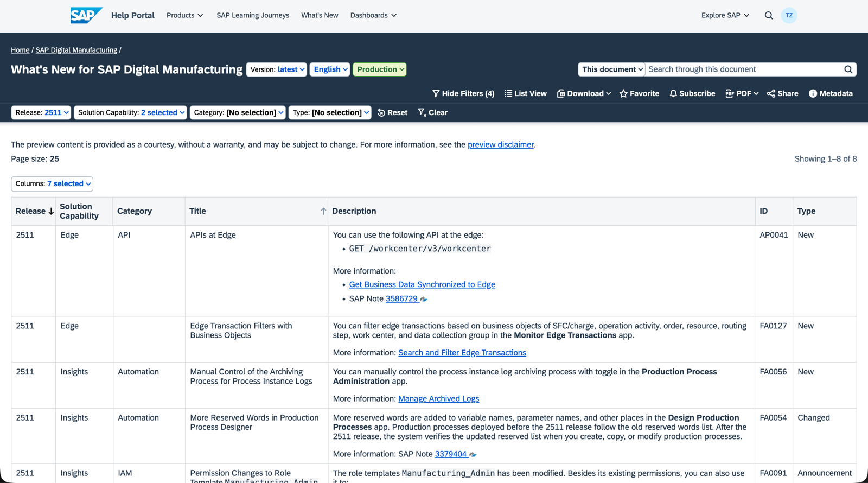The height and width of the screenshot is (483, 868).
Task: Open SAP Note 3379404
Action: point(451,454)
